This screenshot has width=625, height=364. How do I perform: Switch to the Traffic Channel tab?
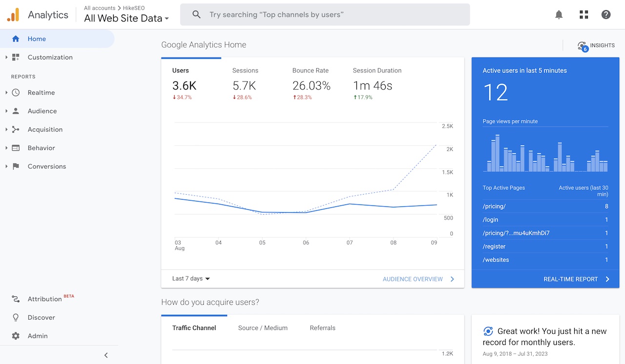[194, 328]
